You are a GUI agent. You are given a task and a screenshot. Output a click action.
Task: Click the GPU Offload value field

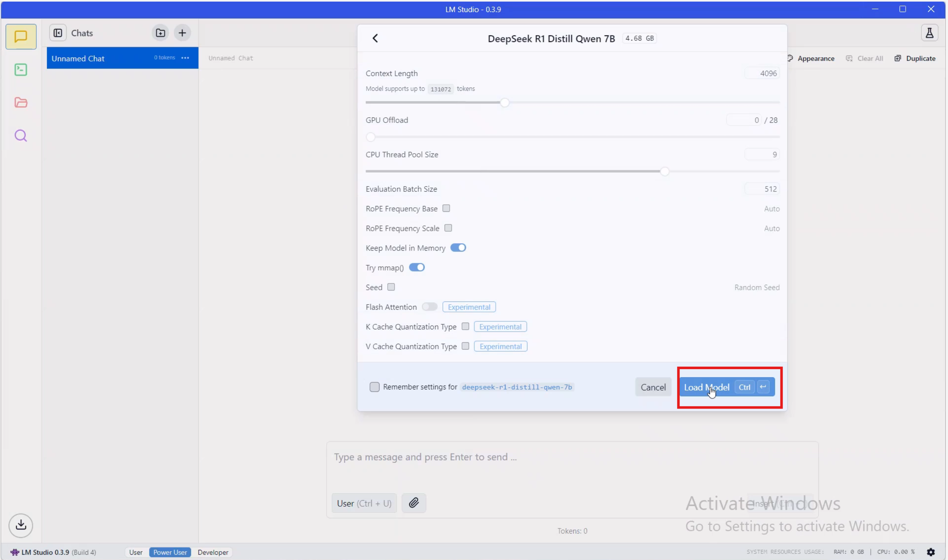pos(743,120)
